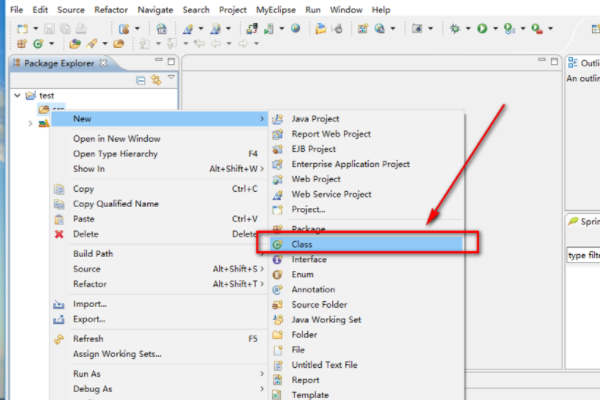Open the Package Explorer view menu arrow
This screenshot has width=600, height=400.
coord(171,78)
